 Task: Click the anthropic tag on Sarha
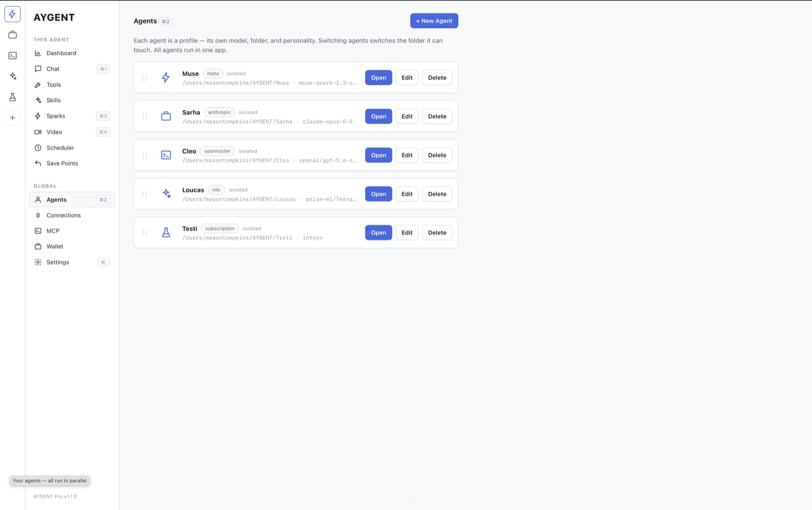(219, 112)
